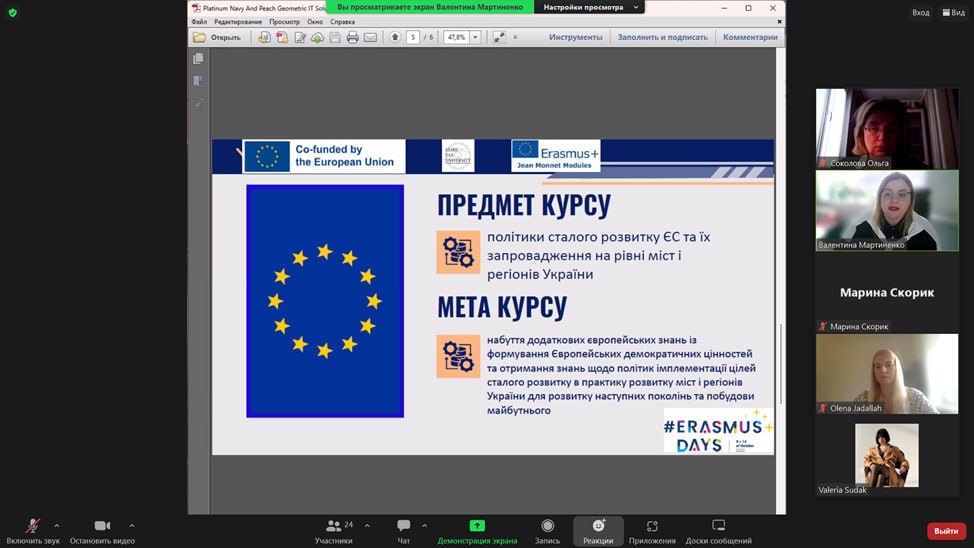974x548 pixels.
Task: Click the green Демонстрация экрана share button
Action: 477,532
